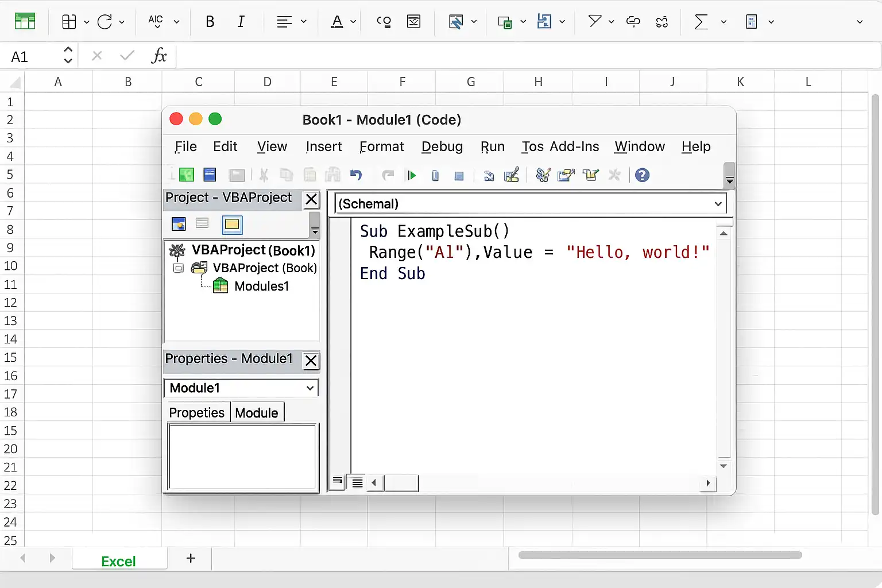Open the Debug menu

click(x=442, y=146)
